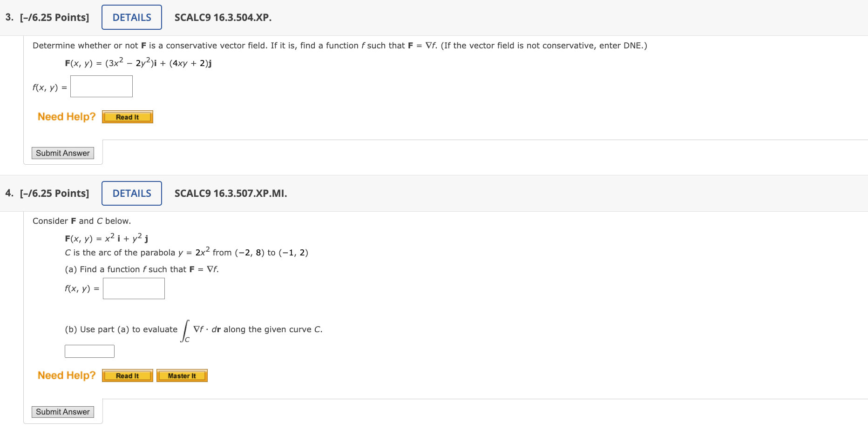Open DETAILS for problem 4
Viewport: 868px width, 429px height.
[131, 193]
